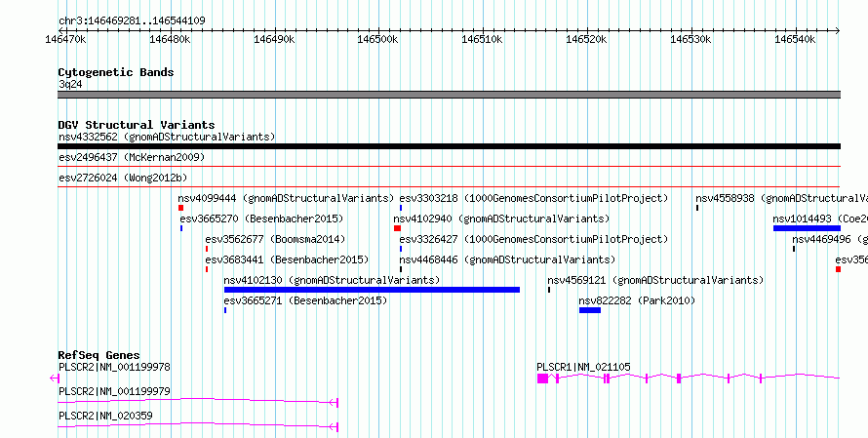Open nsv4569121 (gnomADStructuralVariants) label

655,280
